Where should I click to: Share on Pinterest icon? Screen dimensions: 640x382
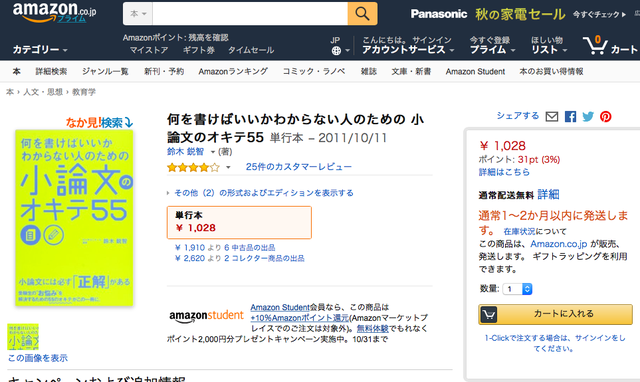point(606,117)
